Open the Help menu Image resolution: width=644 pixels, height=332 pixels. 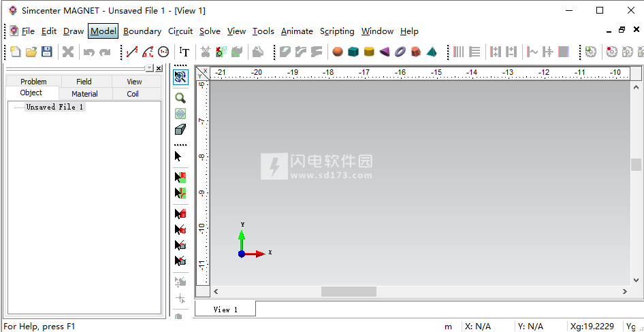coord(409,31)
